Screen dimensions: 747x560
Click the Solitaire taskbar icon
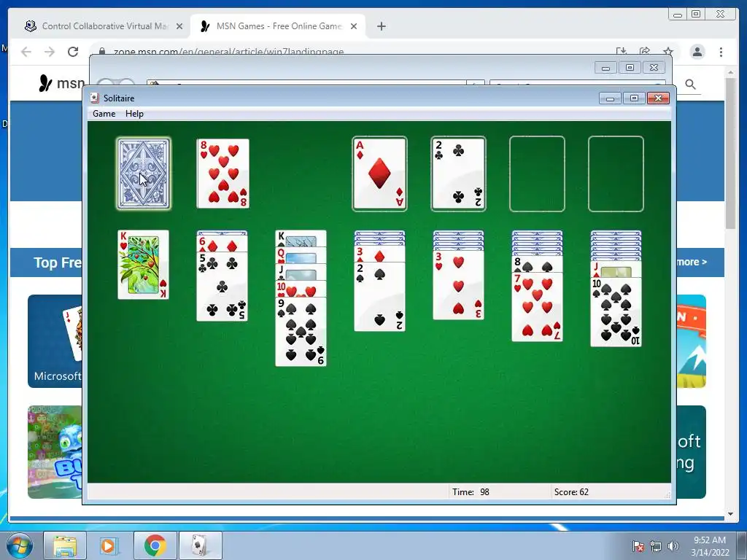[200, 545]
